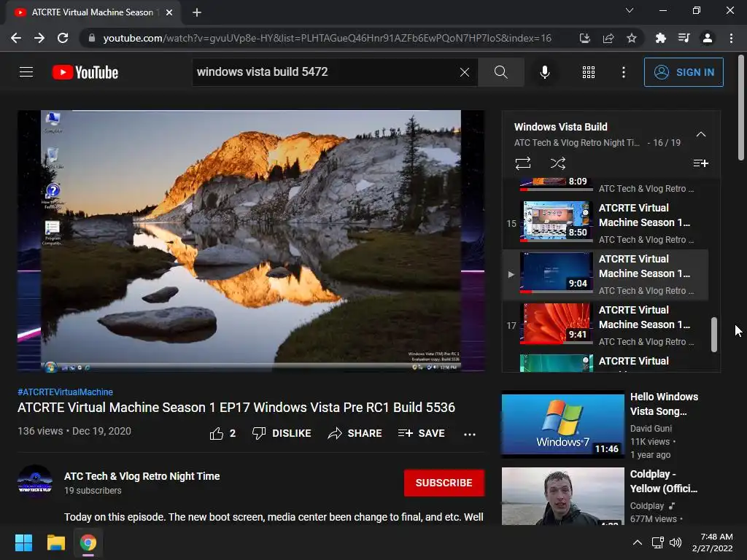Toggle shuffle playlist
Viewport: 747px width, 560px height.
pyautogui.click(x=558, y=163)
